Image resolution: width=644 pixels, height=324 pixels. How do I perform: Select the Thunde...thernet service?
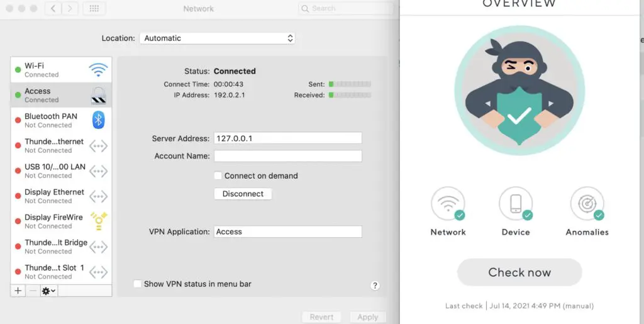point(61,145)
